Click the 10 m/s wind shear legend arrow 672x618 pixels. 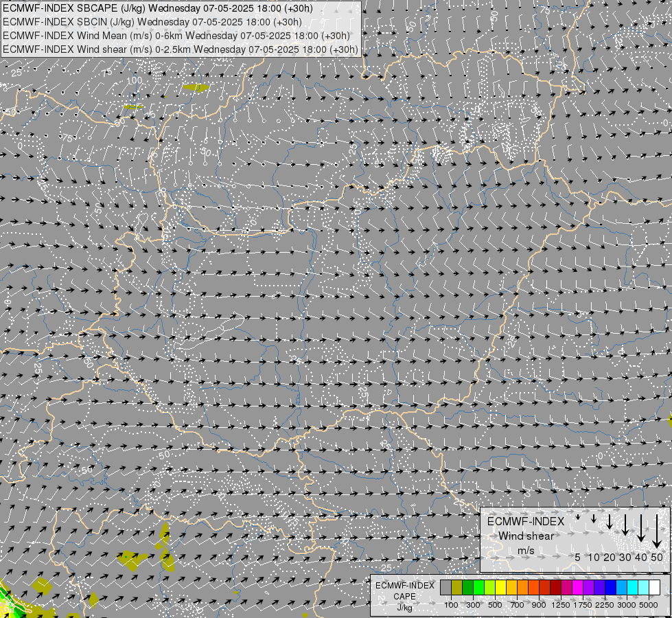[x=594, y=519]
